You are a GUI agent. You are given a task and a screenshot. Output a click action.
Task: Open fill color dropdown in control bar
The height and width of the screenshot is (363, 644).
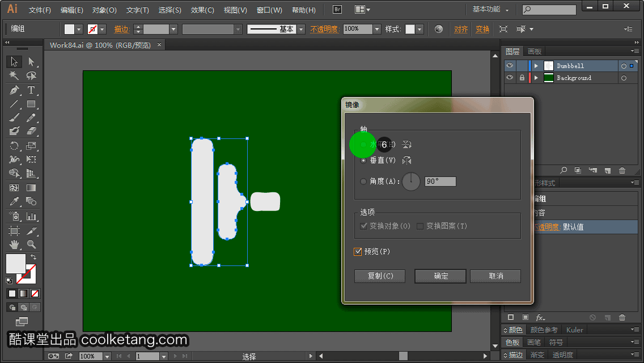click(x=79, y=29)
